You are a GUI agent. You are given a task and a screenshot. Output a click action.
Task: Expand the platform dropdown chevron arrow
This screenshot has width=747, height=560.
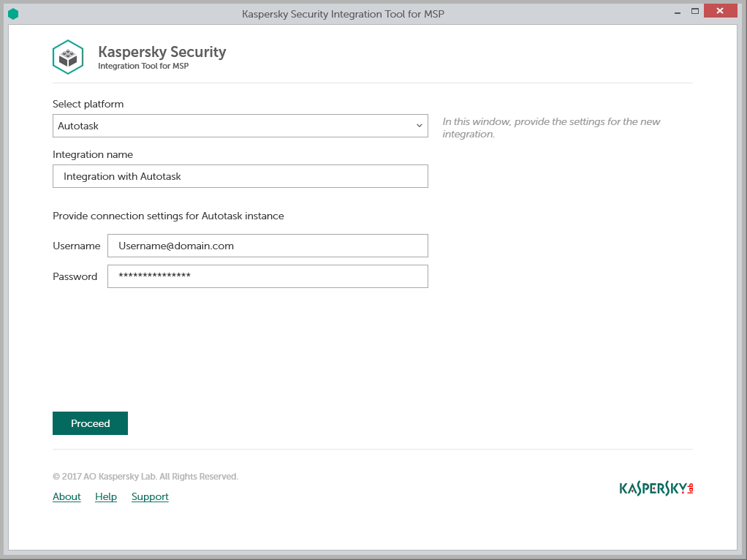[420, 126]
